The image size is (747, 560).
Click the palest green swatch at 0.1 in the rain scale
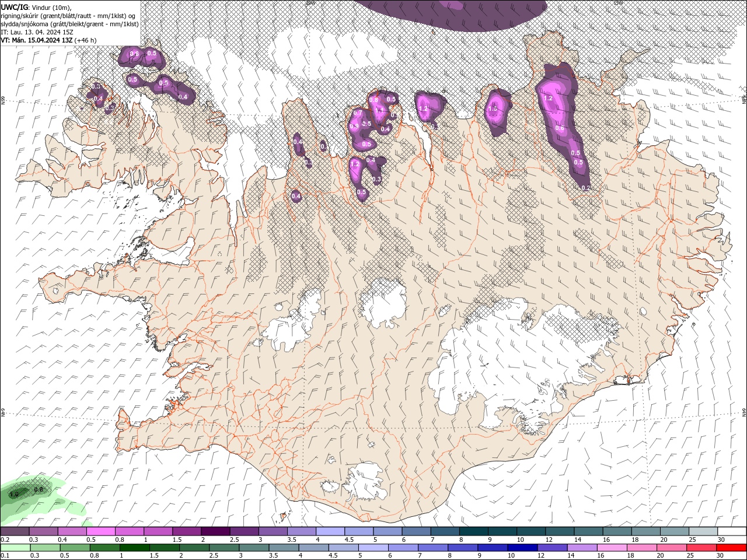pyautogui.click(x=15, y=548)
